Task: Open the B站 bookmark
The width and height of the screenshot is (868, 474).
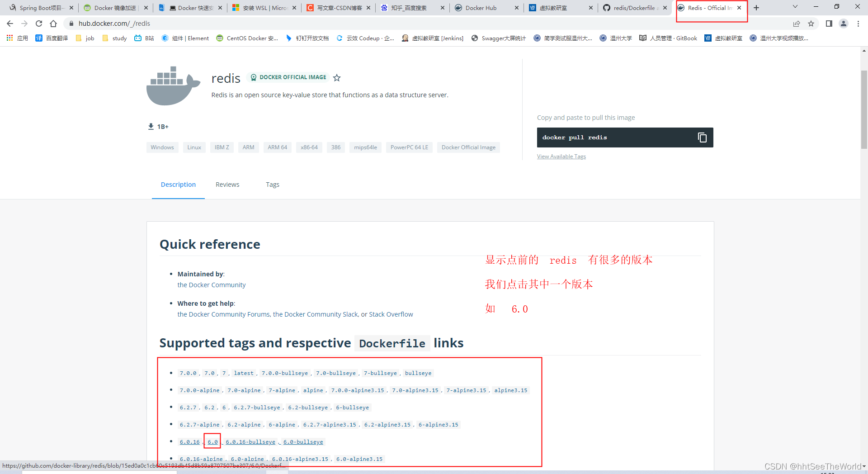Action: (x=144, y=38)
